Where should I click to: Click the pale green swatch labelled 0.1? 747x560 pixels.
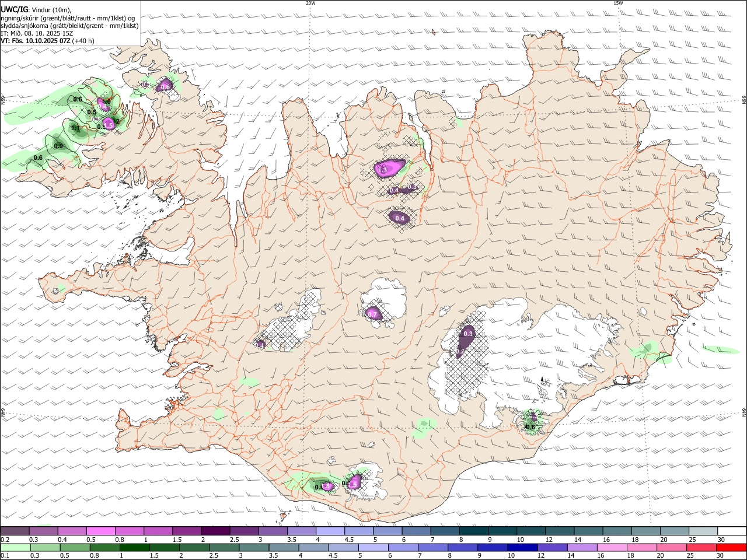[x=15, y=548]
